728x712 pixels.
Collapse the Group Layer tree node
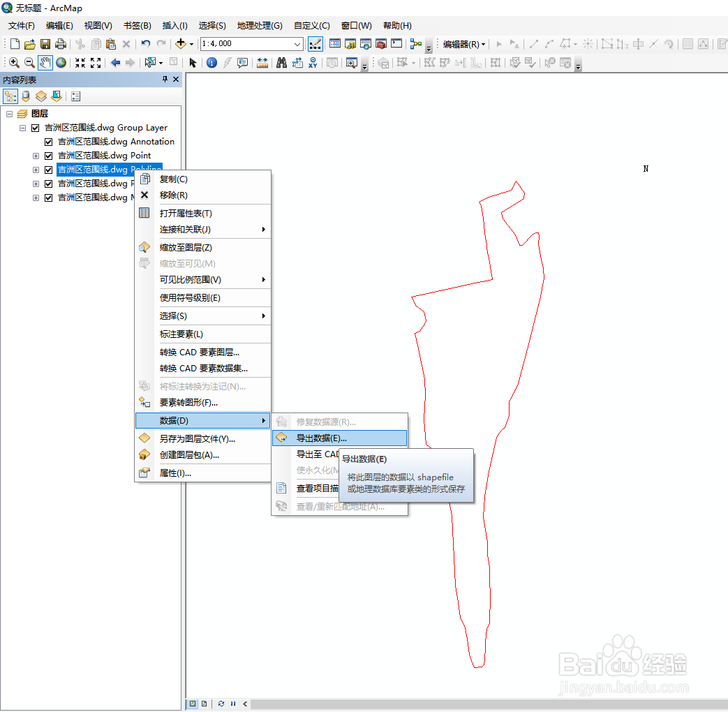(x=22, y=128)
